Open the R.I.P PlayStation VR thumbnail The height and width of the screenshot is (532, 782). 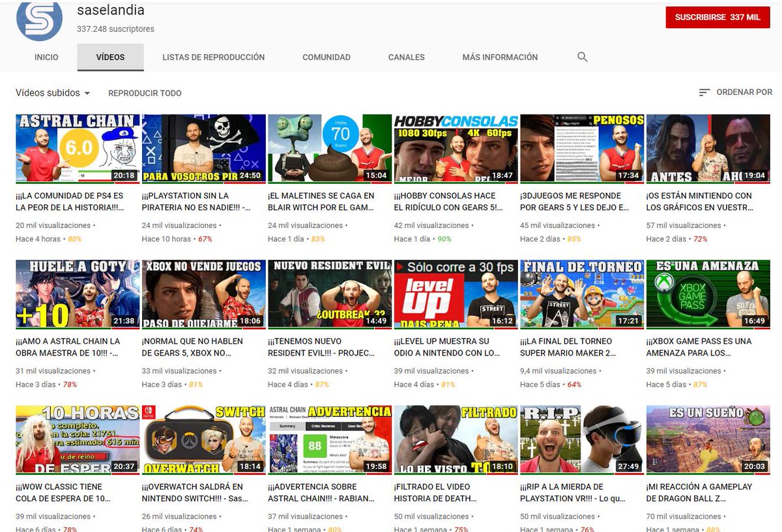tap(582, 440)
